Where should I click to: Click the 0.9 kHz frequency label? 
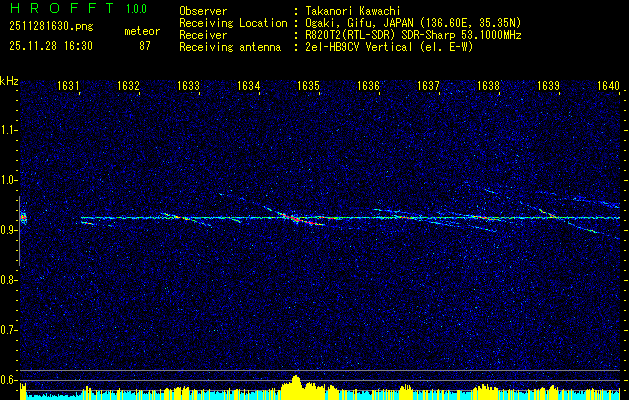pos(8,230)
